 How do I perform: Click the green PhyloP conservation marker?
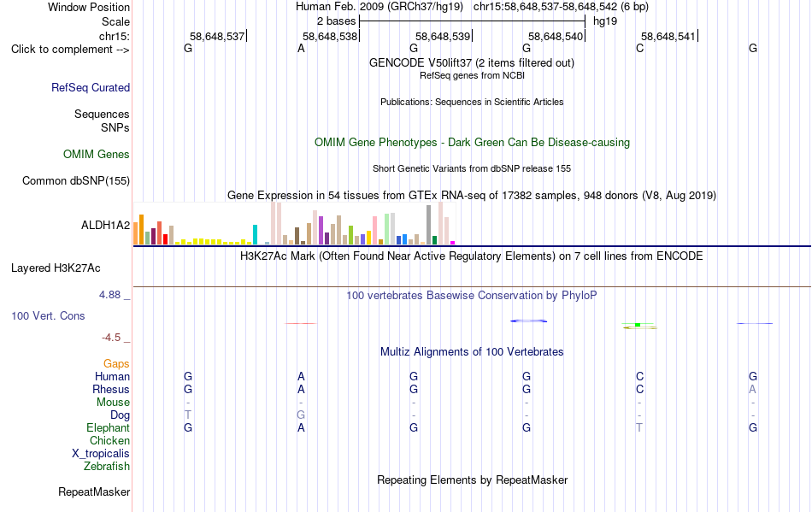coord(638,325)
